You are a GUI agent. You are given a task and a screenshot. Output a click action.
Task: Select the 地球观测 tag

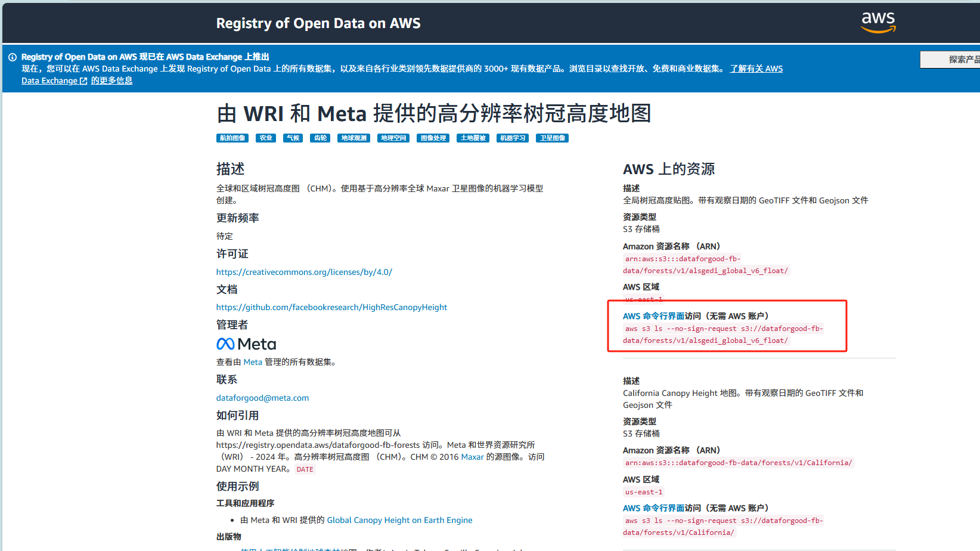[354, 138]
